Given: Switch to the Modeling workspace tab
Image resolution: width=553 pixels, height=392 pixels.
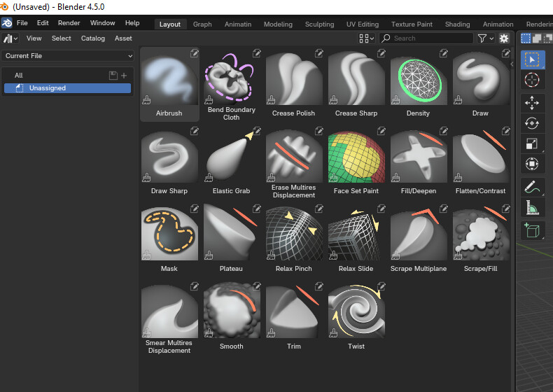Looking at the screenshot, I should 279,24.
